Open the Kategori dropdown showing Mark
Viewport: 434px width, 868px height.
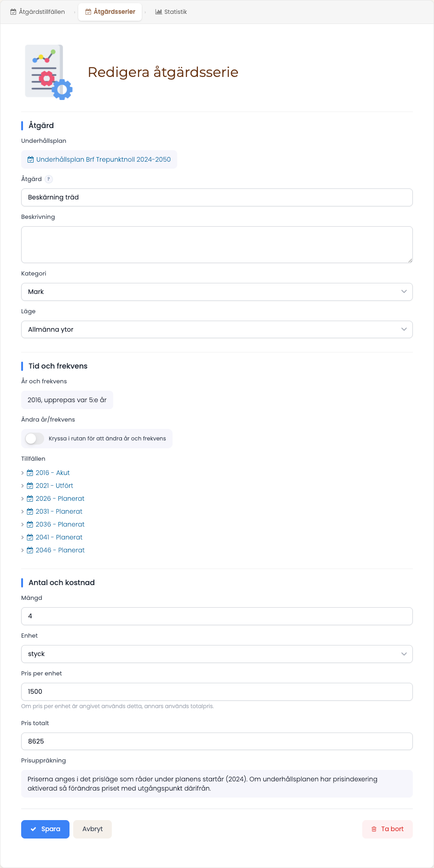(217, 292)
